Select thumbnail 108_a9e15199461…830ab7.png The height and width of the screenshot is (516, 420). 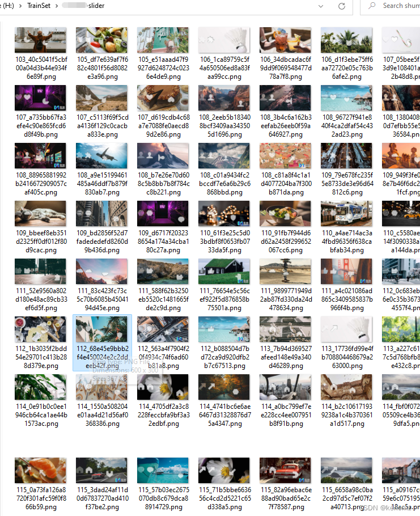point(101,156)
